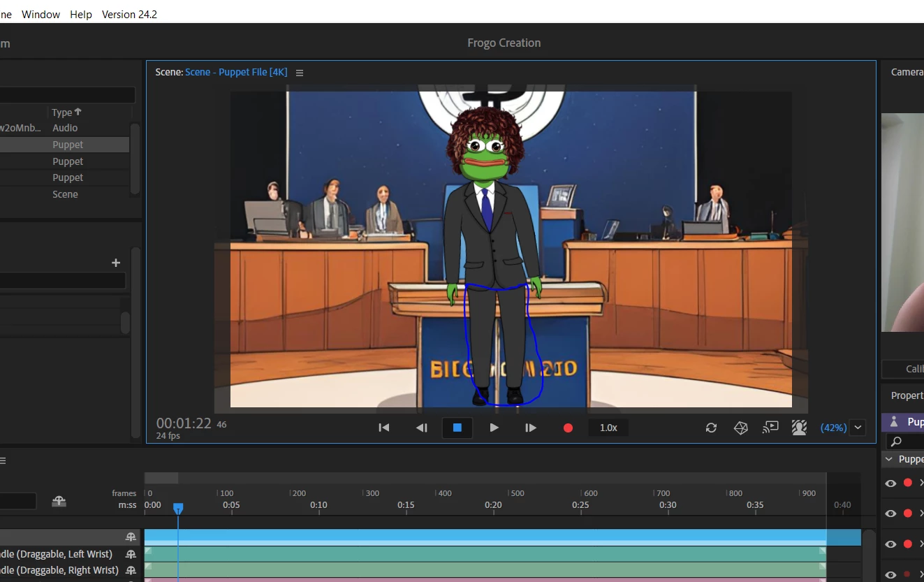Step back one frame
Image resolution: width=924 pixels, height=582 pixels.
(421, 428)
